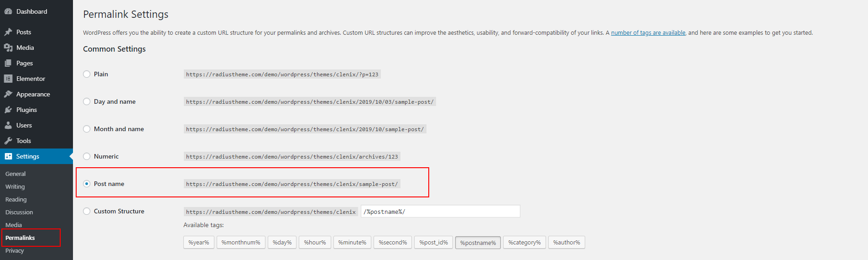The width and height of the screenshot is (868, 260).
Task: Open the Media library icon
Action: pos(8,48)
